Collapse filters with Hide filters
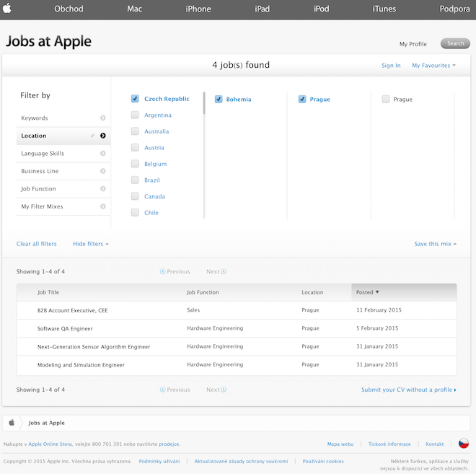Viewport: 476px width, 474px height. click(90, 244)
